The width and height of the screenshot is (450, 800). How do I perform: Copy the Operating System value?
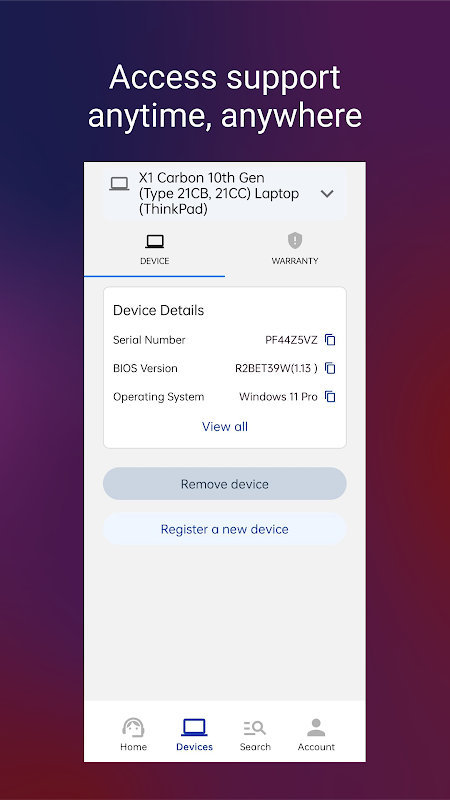(x=330, y=396)
